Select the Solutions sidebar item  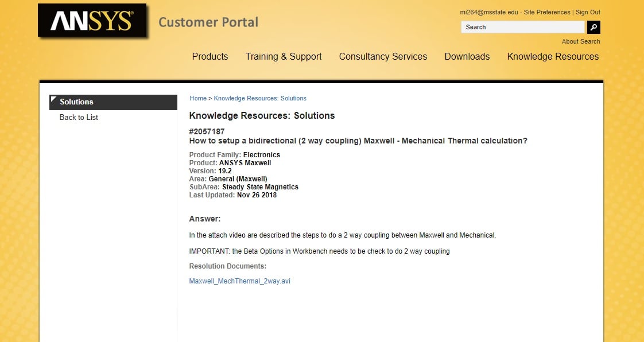[113, 102]
